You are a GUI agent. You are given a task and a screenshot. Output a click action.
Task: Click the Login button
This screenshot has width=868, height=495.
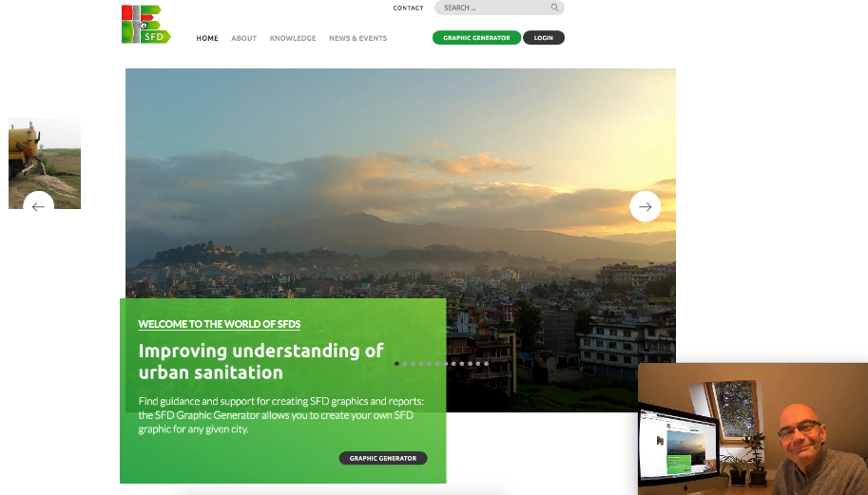tap(544, 38)
